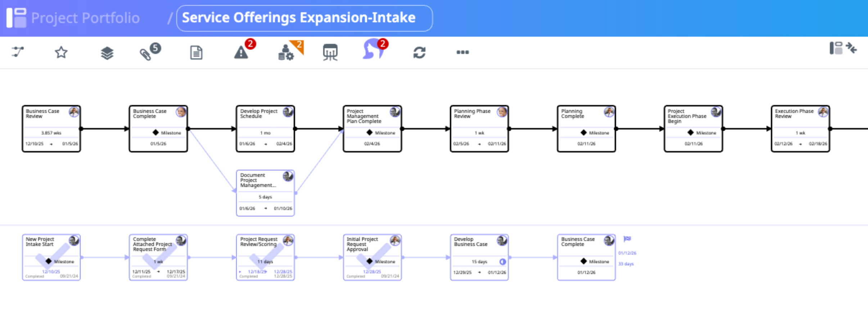Mark project as favorite with star icon
Screen dimensions: 868x310
(x=61, y=53)
